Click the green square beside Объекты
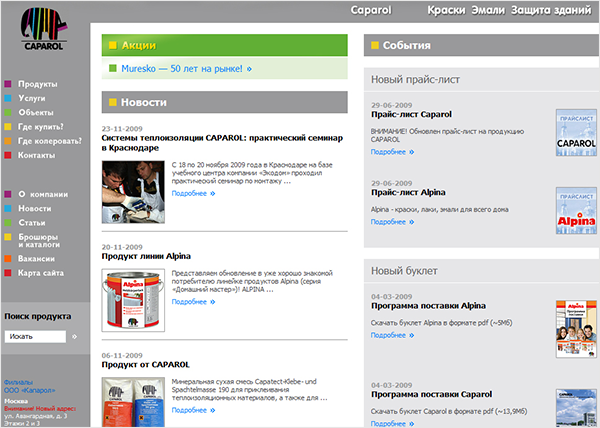600x428 pixels. (x=8, y=112)
